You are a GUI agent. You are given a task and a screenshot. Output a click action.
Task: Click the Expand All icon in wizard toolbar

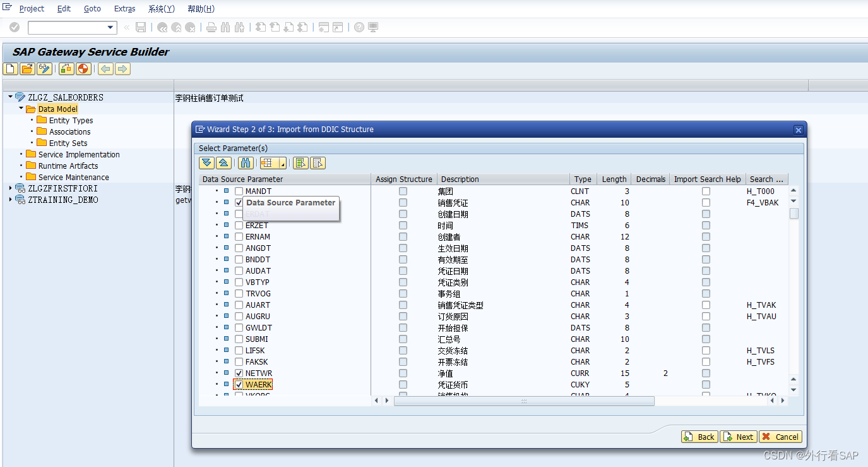tap(206, 163)
